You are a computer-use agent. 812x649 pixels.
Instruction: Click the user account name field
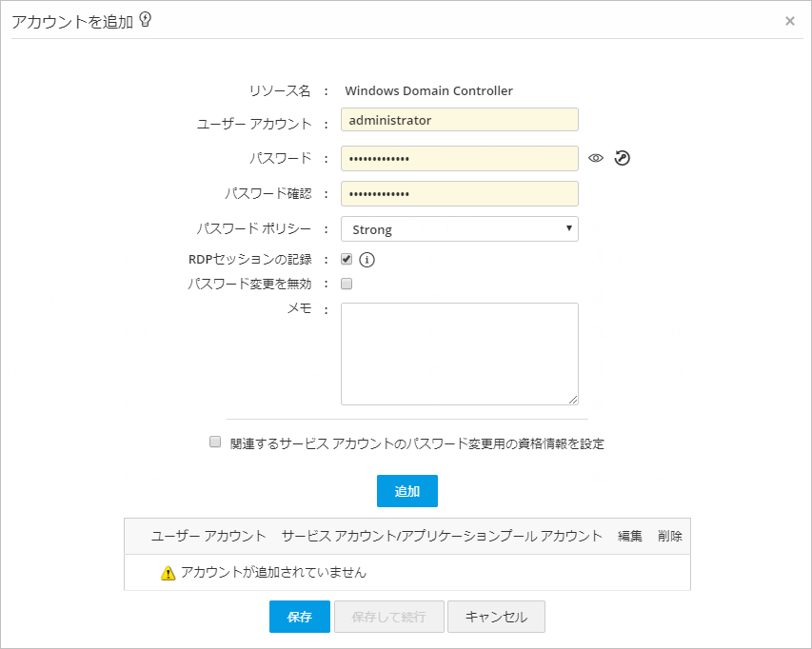[460, 121]
